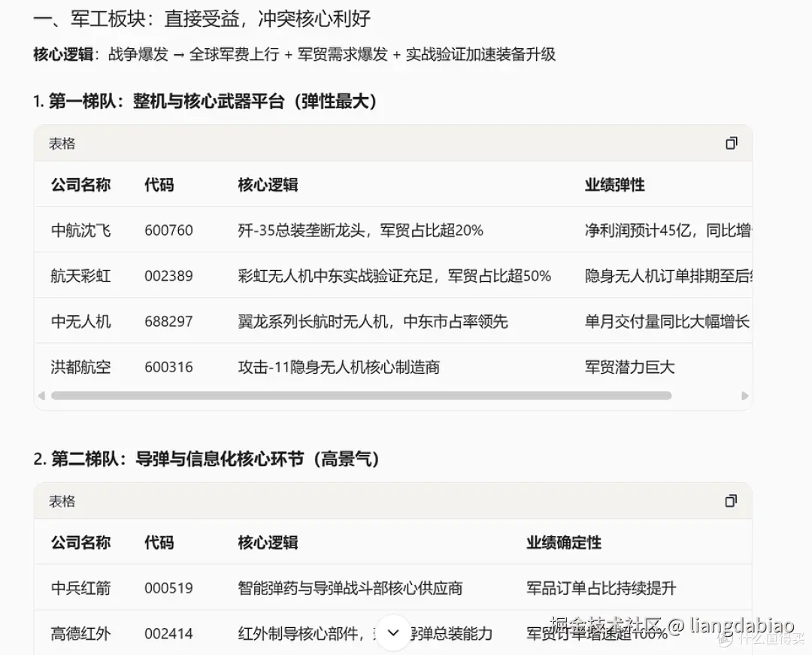812x655 pixels.
Task: Select the 中兵红箭 row in second table
Action: pos(80,589)
